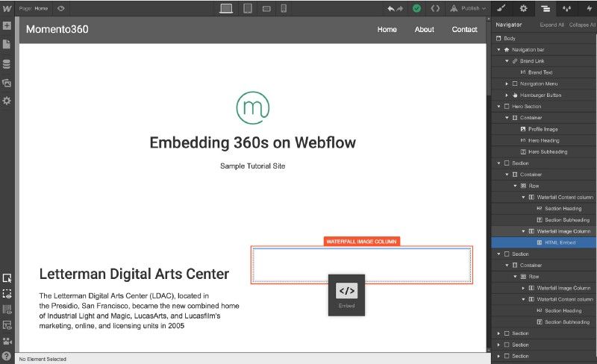
Task: Click the Redo arrow
Action: tap(399, 8)
